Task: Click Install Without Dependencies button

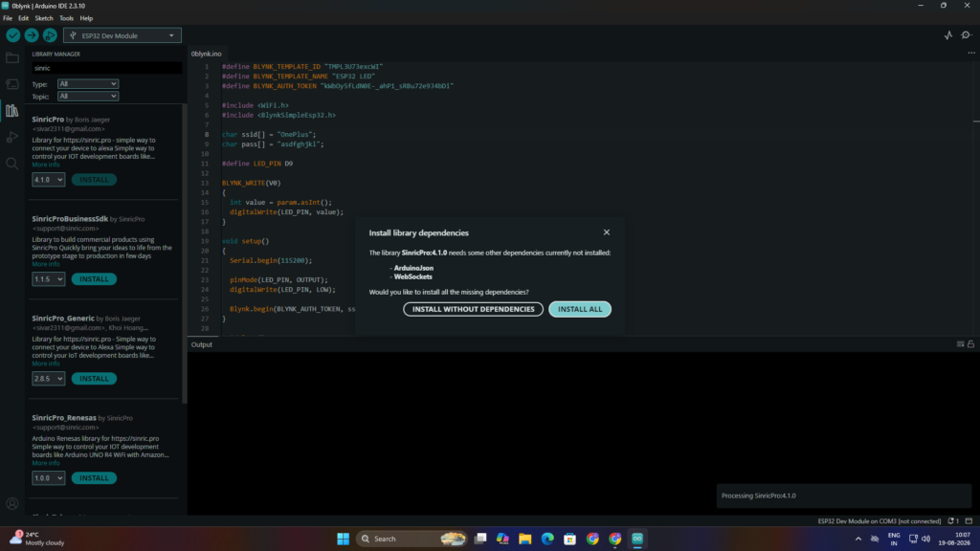Action: click(473, 309)
